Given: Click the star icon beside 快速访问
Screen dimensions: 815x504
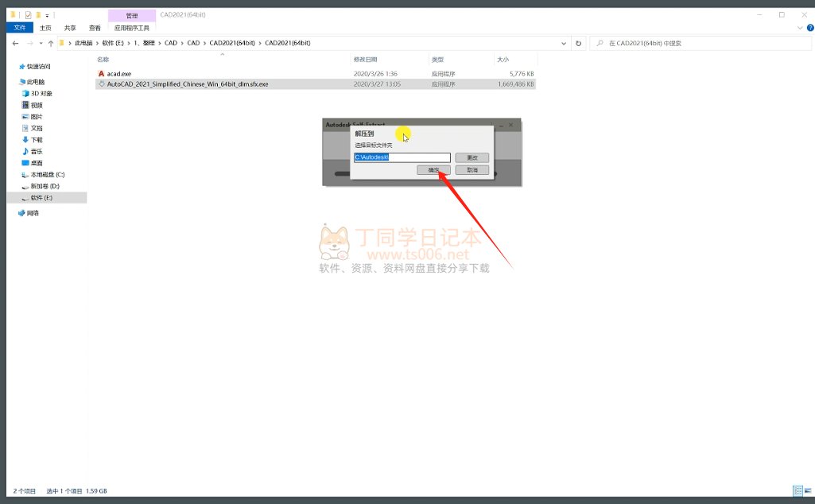Looking at the screenshot, I should (21, 67).
